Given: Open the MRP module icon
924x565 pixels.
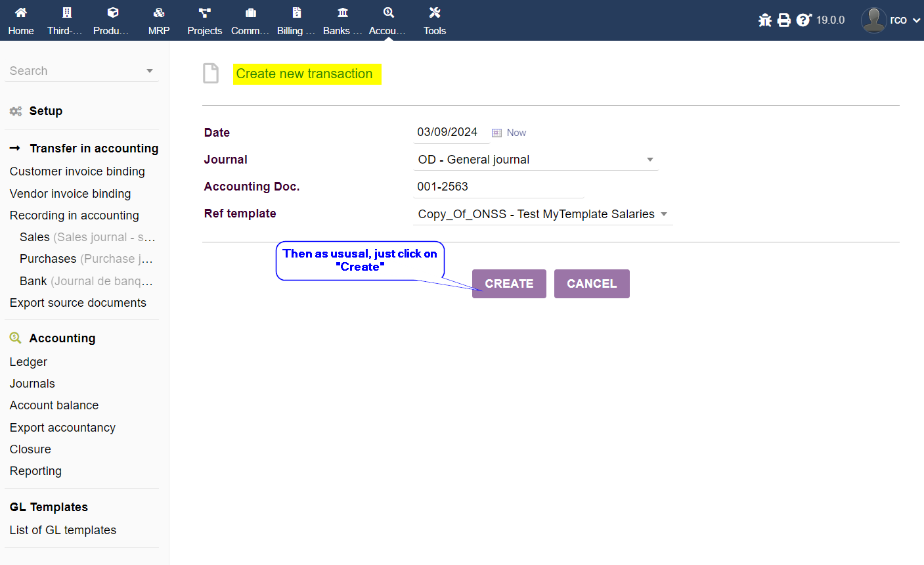Looking at the screenshot, I should [159, 12].
